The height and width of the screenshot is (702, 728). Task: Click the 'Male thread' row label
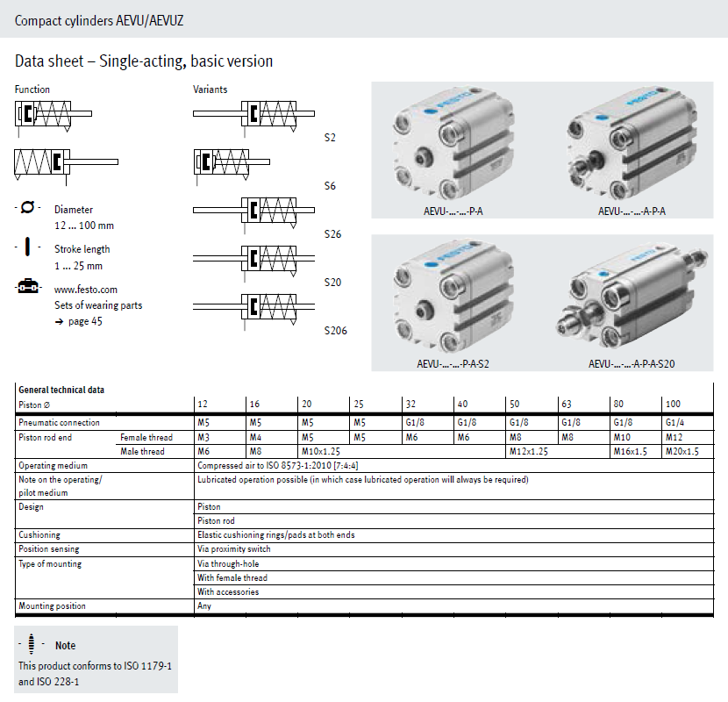pos(142,451)
